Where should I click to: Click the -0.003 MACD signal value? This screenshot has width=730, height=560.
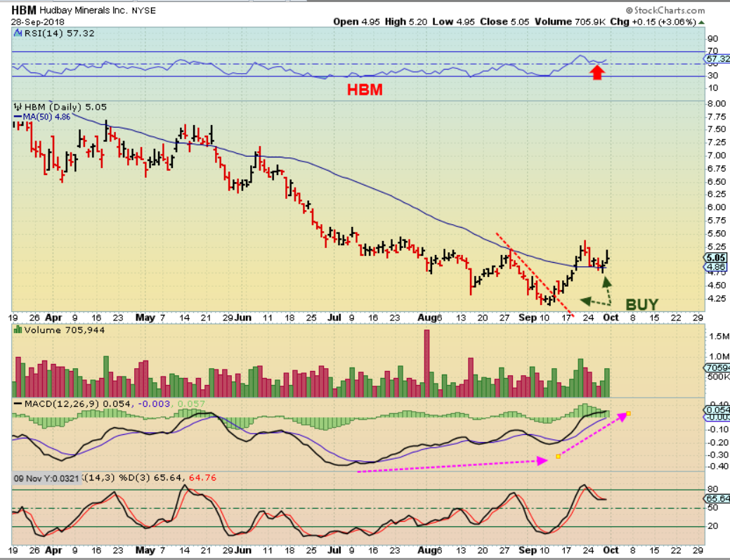153,403
